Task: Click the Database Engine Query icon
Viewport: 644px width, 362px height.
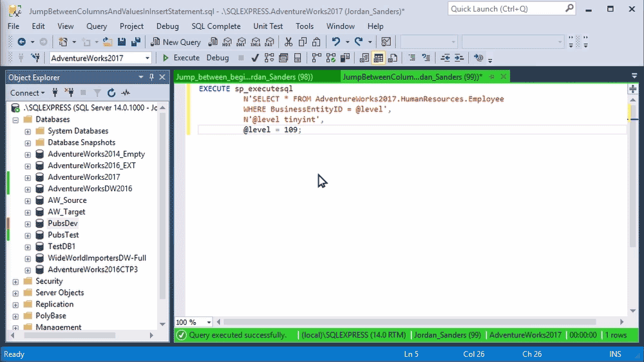Action: [x=213, y=42]
